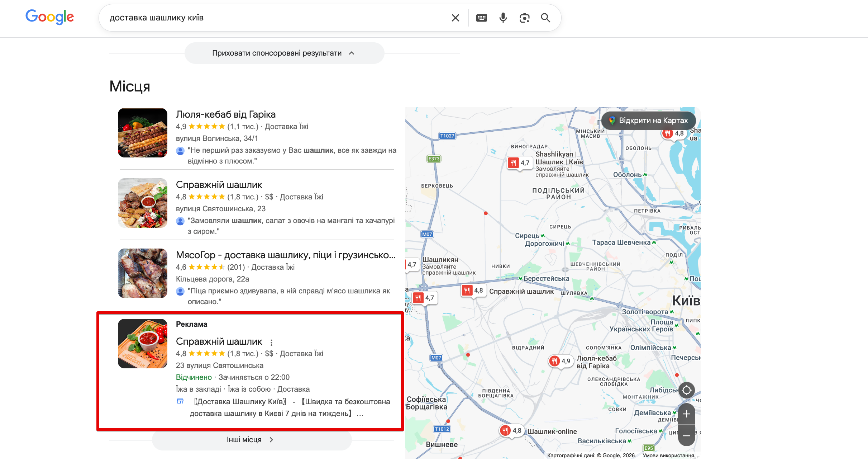Open Умови використання link on the map
This screenshot has width=868, height=472.
668,456
